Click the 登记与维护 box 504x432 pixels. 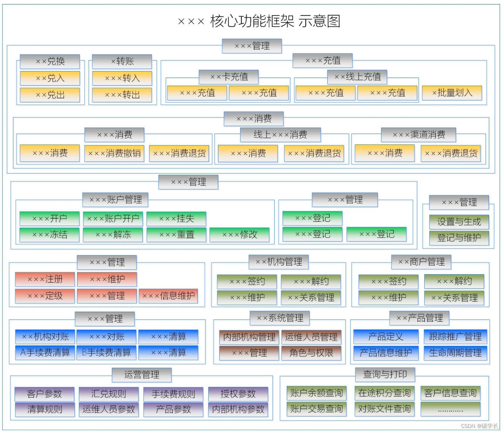coord(459,238)
